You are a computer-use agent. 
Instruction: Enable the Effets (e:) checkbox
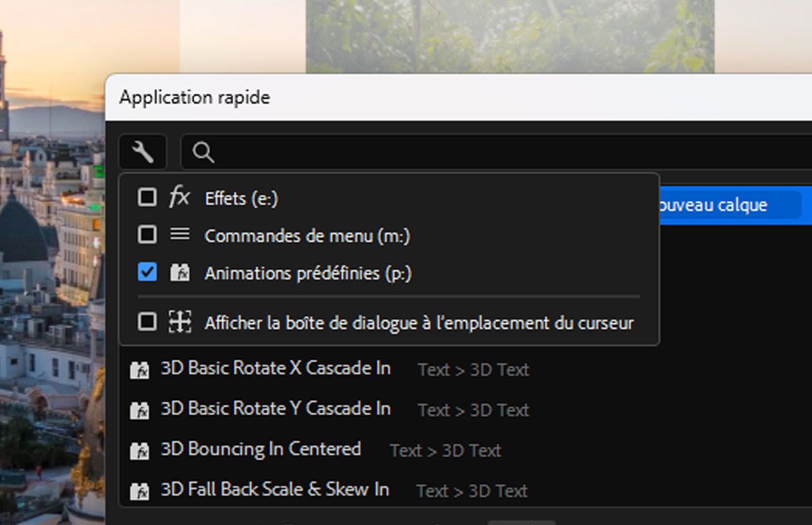tap(147, 197)
